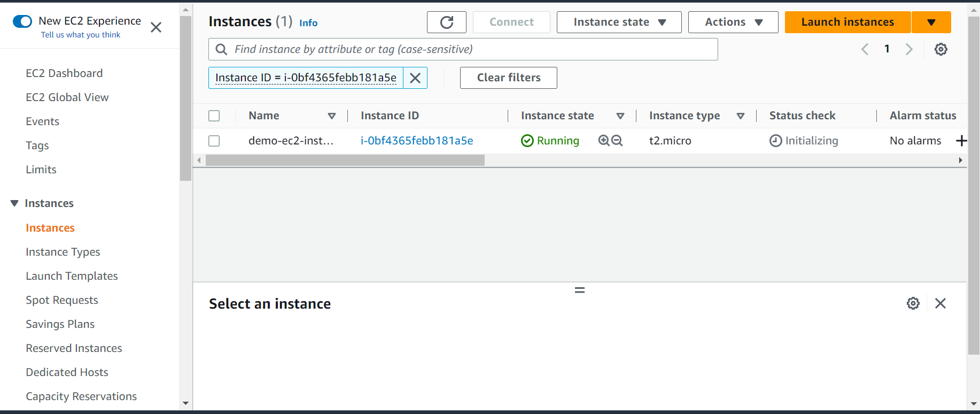Image resolution: width=980 pixels, height=414 pixels.
Task: Open Launch Templates
Action: coord(72,276)
